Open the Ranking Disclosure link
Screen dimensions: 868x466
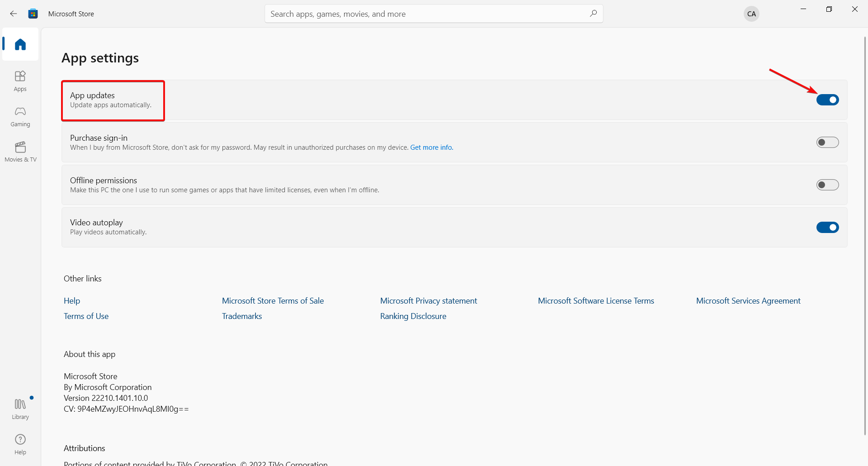pos(413,316)
